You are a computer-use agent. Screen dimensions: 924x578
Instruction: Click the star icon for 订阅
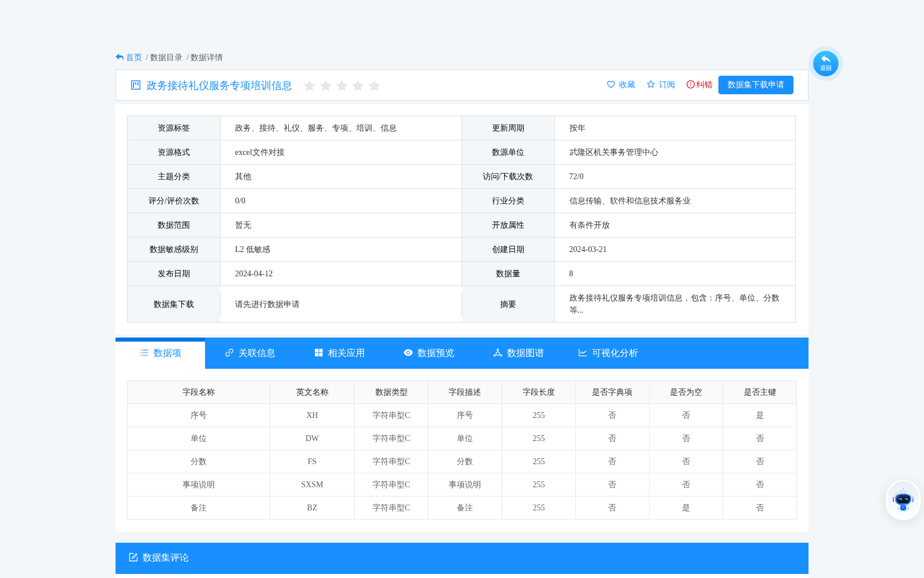(x=651, y=84)
